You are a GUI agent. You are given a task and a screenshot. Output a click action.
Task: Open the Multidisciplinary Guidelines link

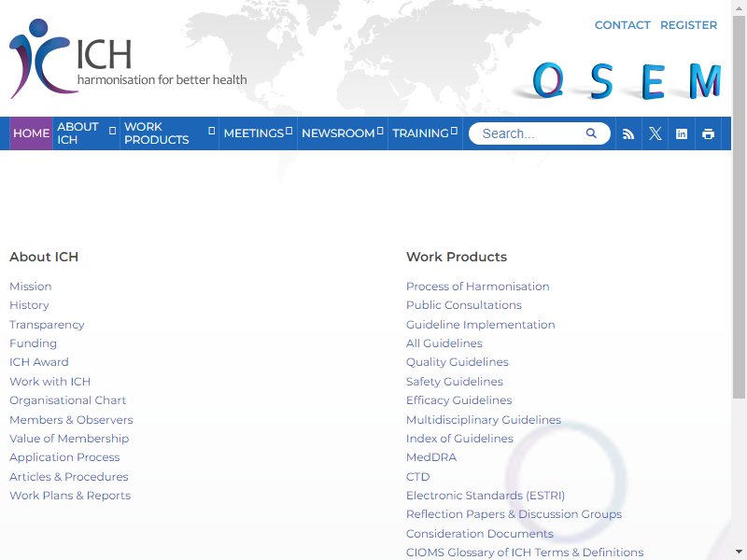(484, 419)
